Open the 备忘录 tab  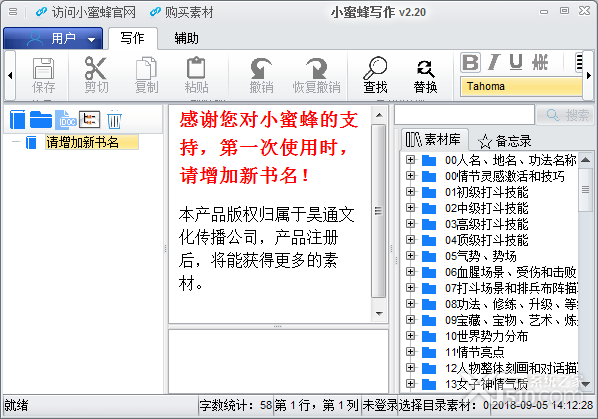[x=505, y=141]
